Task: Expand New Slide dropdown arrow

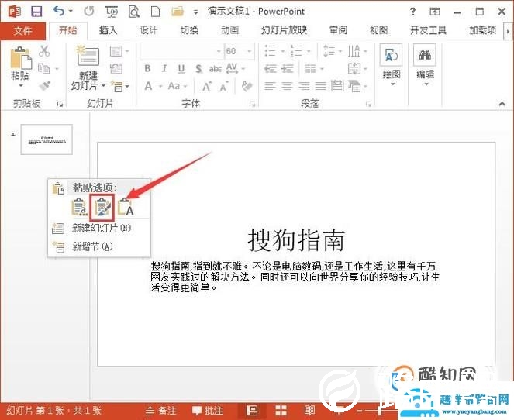Action: pyautogui.click(x=103, y=85)
